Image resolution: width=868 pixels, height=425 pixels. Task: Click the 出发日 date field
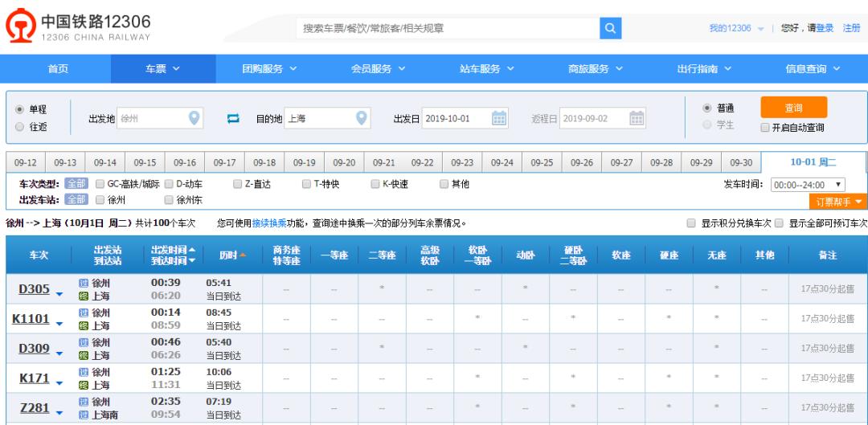[465, 118]
